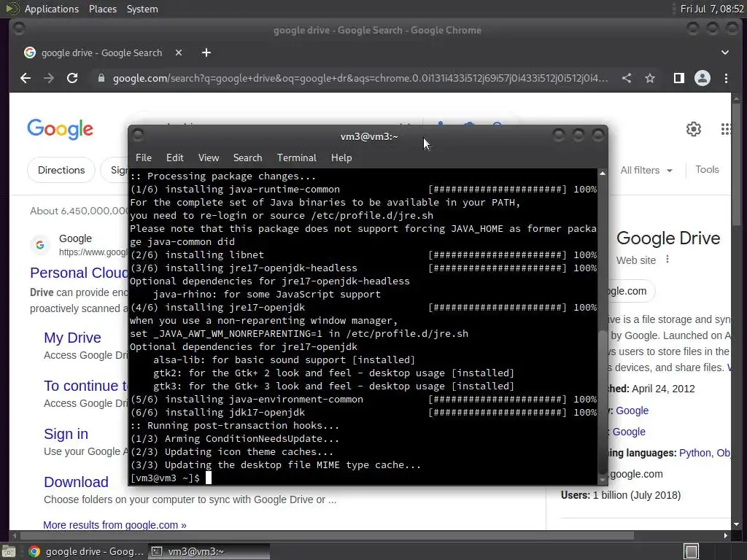View site info via the padlock icon
The height and width of the screenshot is (560, 747).
(x=101, y=78)
